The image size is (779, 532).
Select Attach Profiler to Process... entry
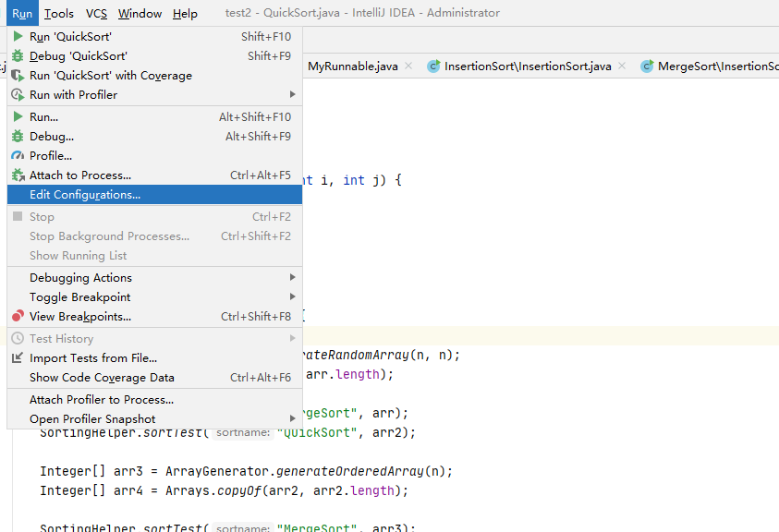tap(154, 399)
